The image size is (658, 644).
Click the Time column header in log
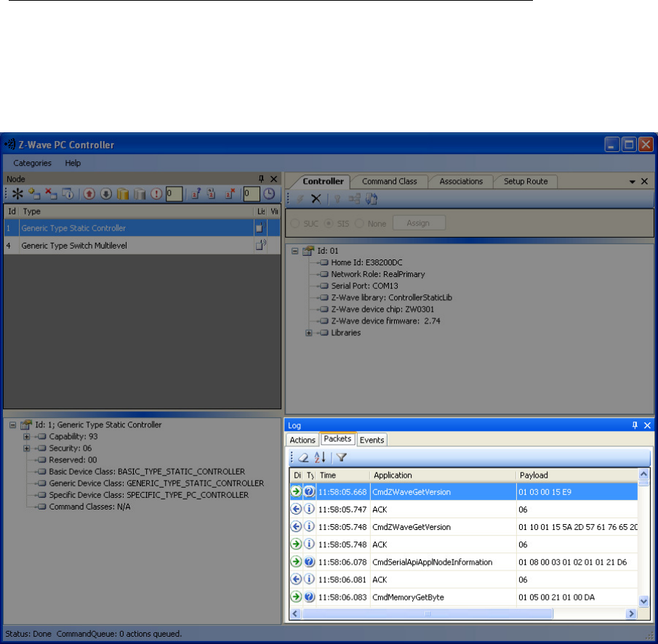pos(343,475)
